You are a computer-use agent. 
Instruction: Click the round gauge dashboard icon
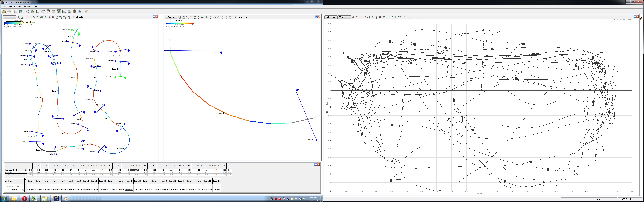coord(74,11)
